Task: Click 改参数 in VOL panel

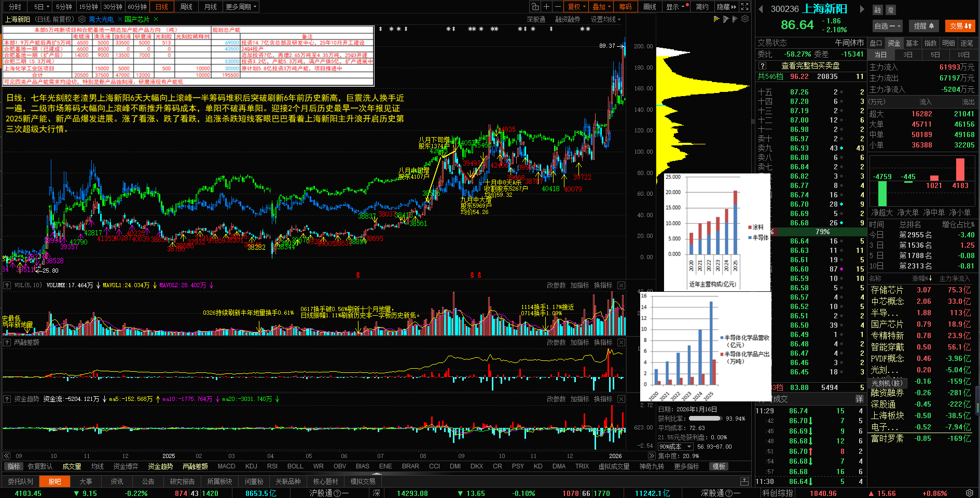Action: tap(556, 285)
